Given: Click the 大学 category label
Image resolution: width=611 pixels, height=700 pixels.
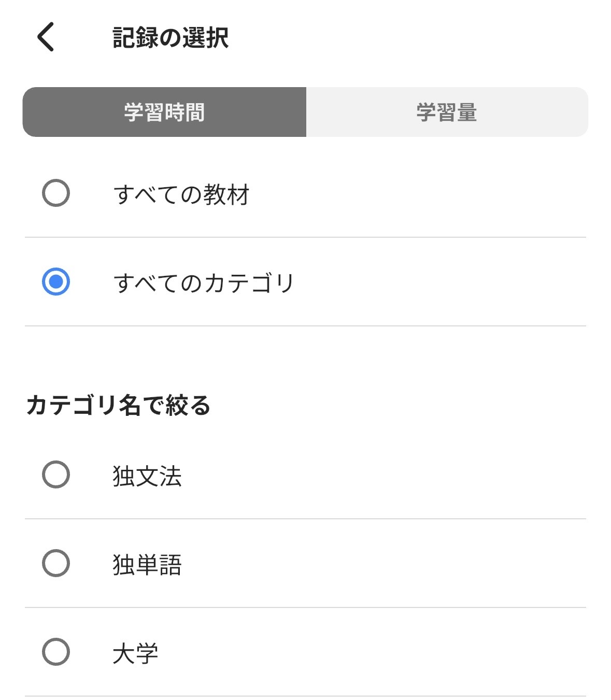Looking at the screenshot, I should [135, 653].
